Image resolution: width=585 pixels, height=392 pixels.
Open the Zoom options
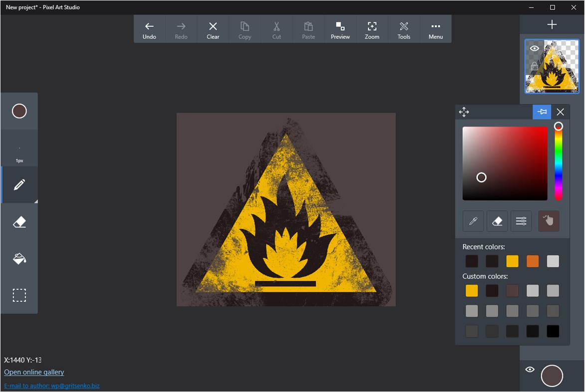(x=372, y=28)
